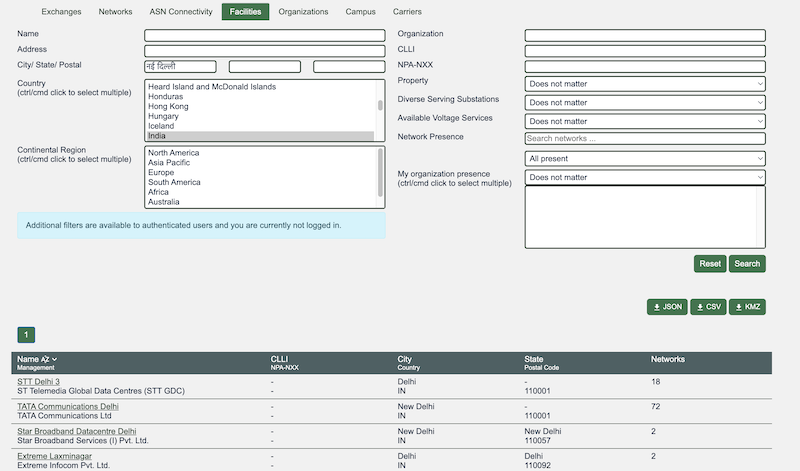This screenshot has height=471, width=800.
Task: Switch to the Networks tab
Action: click(115, 12)
